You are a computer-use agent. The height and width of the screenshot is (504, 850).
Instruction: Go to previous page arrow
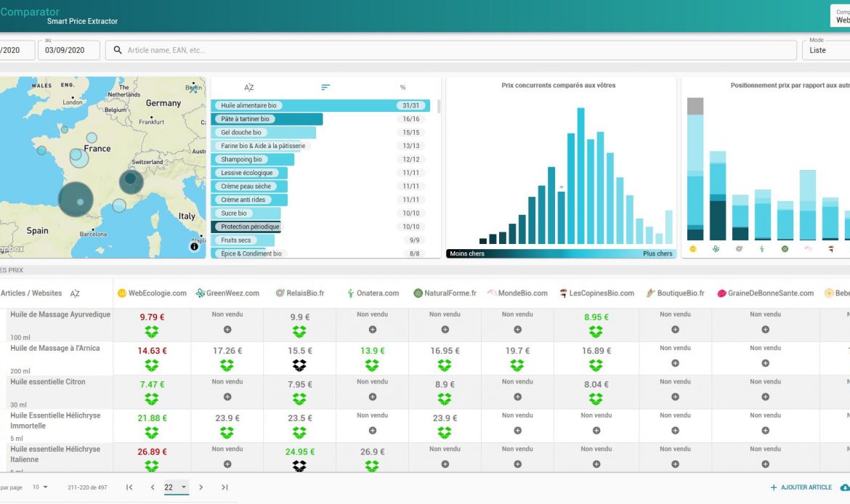[x=153, y=487]
